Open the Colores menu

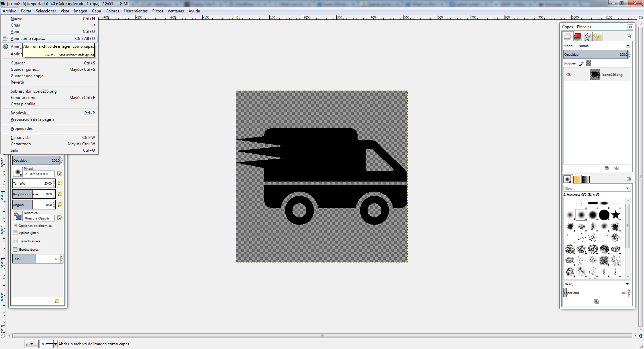click(112, 11)
